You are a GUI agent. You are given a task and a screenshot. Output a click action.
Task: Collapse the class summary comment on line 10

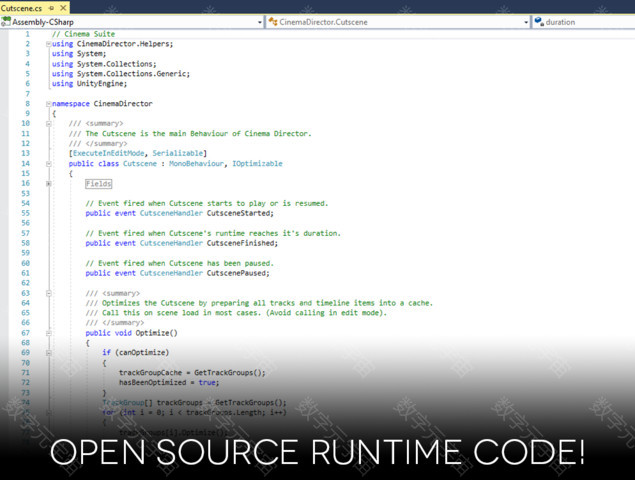[x=48, y=124]
